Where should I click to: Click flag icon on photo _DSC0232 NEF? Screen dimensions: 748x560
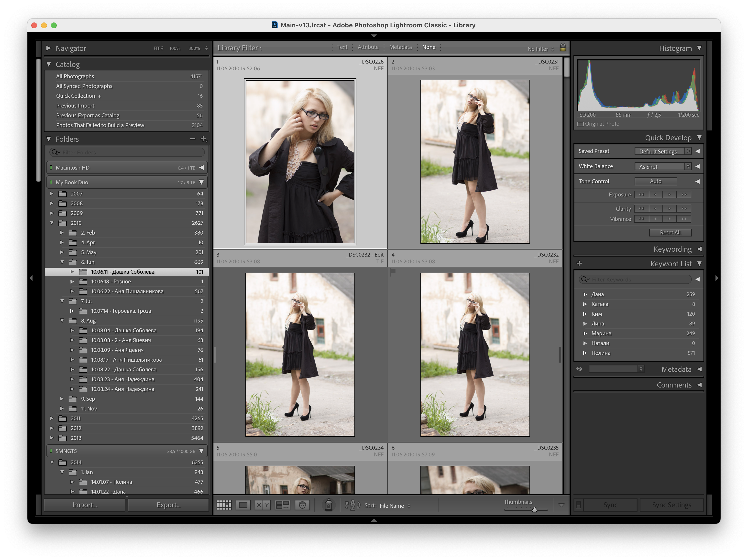click(x=393, y=272)
